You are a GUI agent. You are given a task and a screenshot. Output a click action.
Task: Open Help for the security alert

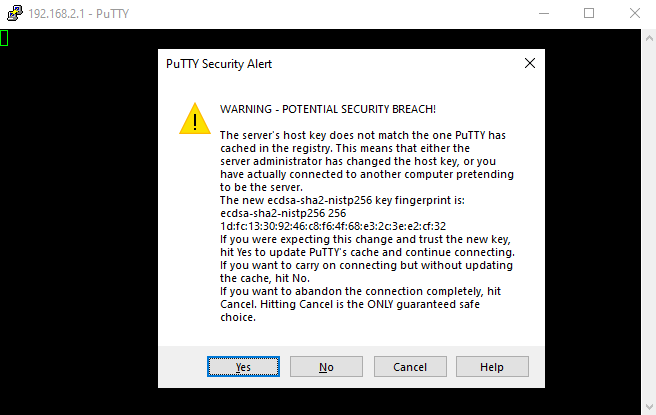[491, 367]
